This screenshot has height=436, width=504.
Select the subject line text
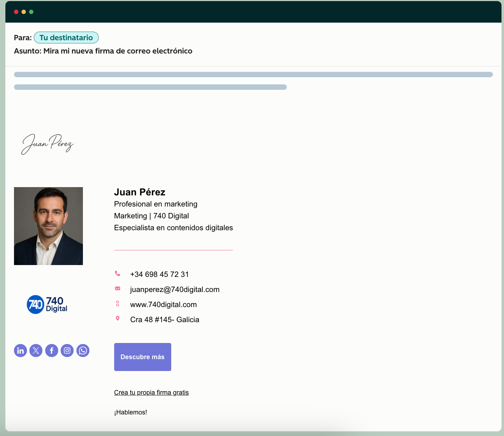pos(103,51)
